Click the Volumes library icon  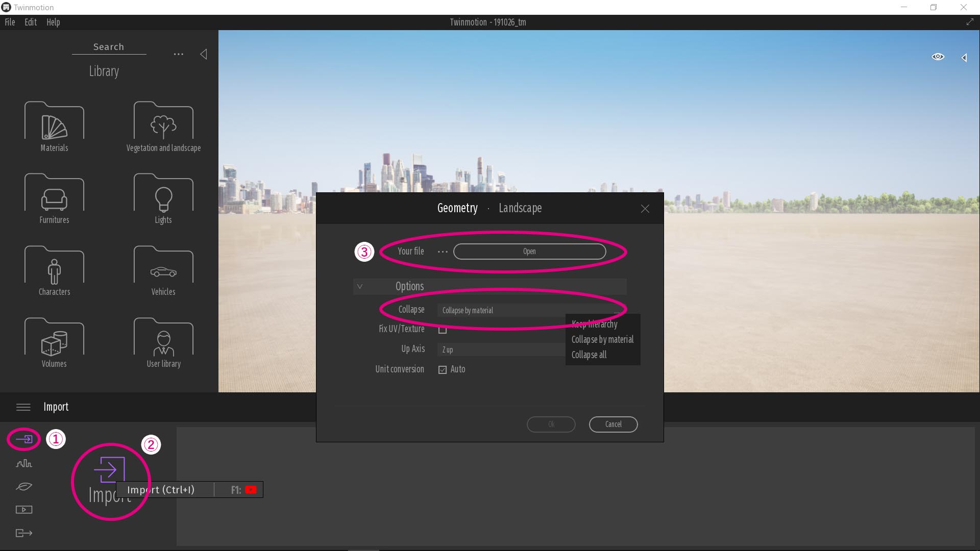pyautogui.click(x=54, y=342)
